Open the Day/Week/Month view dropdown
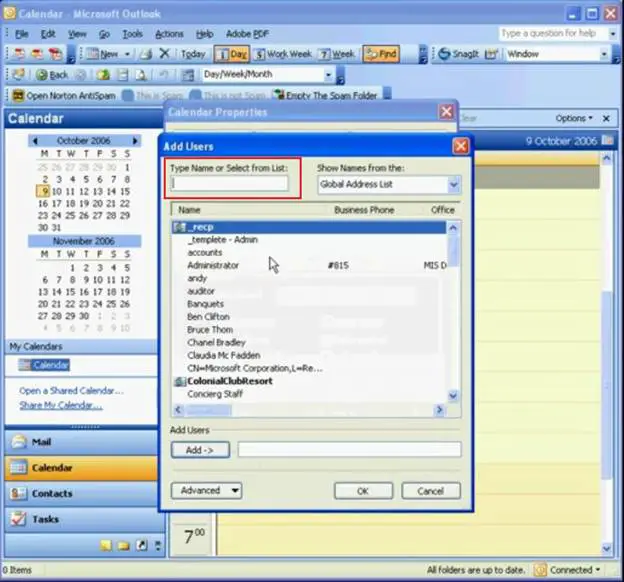Image resolution: width=624 pixels, height=582 pixels. [x=328, y=74]
